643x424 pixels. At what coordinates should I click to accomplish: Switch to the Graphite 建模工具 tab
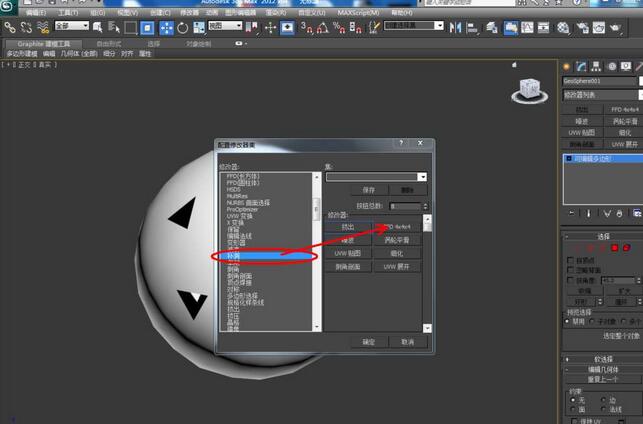[x=39, y=44]
